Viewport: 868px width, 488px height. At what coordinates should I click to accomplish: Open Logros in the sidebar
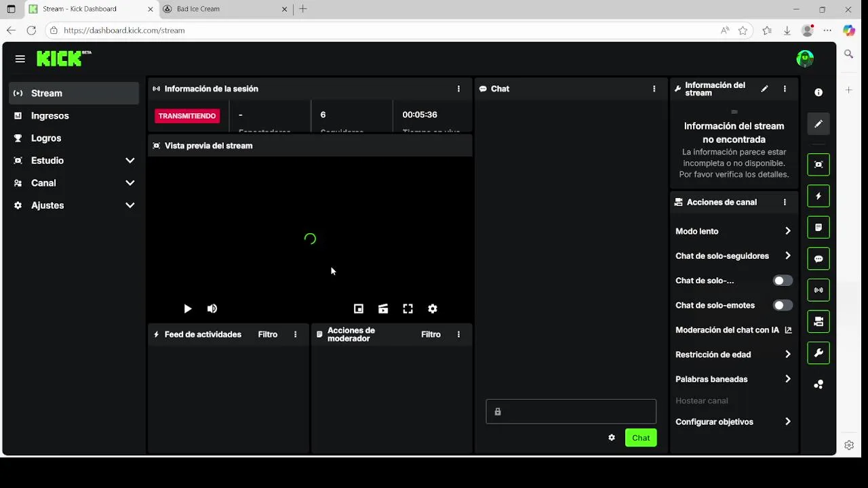tap(74, 138)
